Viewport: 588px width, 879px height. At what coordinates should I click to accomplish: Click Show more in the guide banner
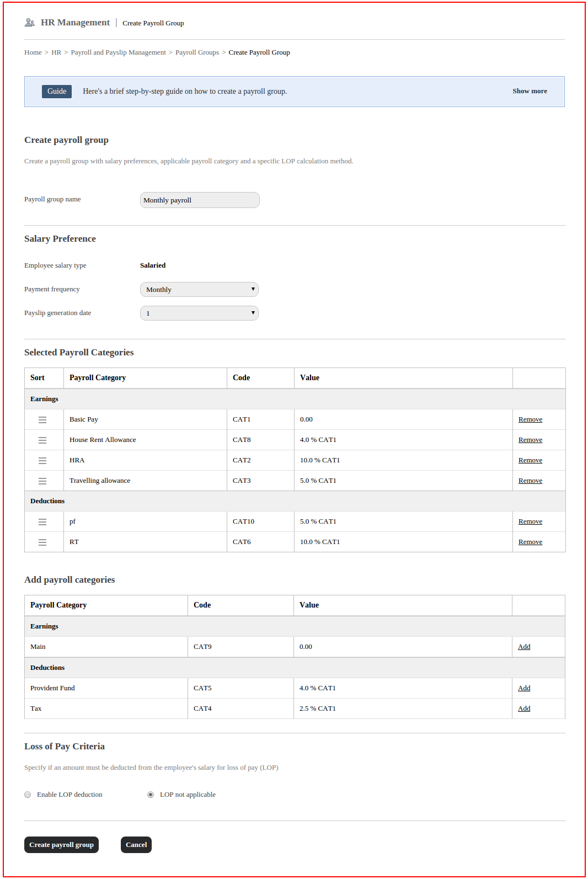[530, 91]
